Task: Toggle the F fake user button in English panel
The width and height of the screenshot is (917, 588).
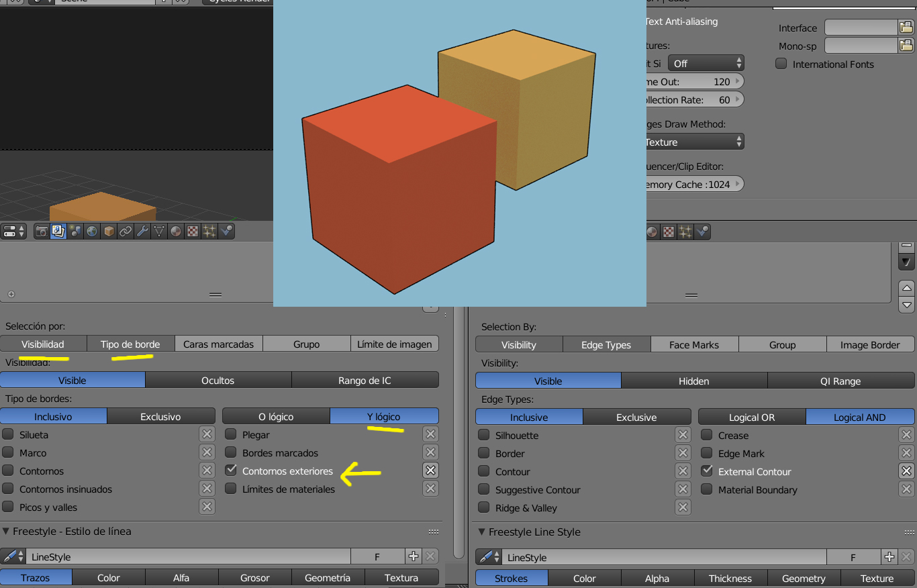Action: tap(853, 557)
